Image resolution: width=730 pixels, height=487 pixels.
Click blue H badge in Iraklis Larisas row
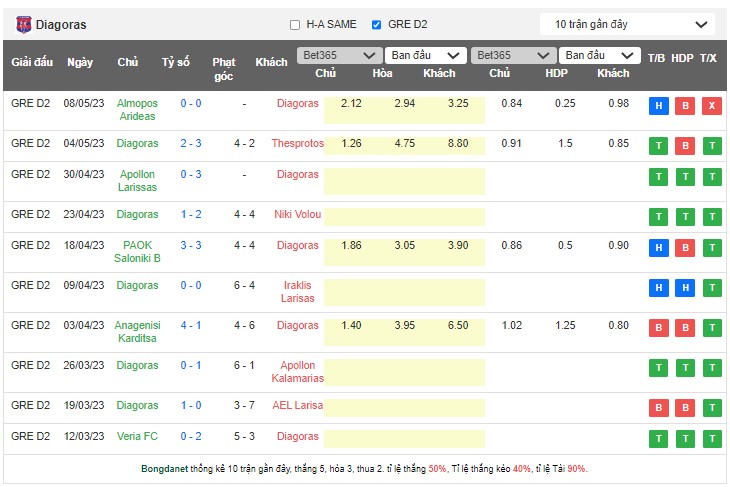658,288
